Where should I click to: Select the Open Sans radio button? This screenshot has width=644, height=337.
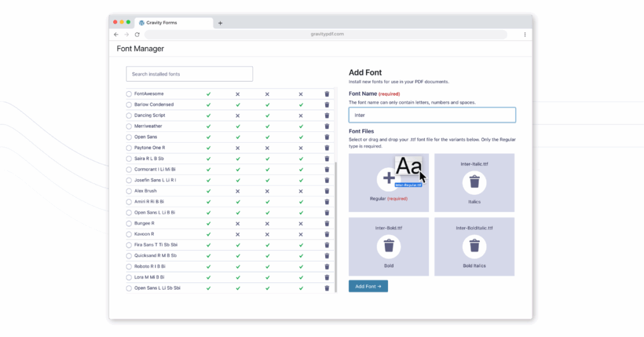(129, 137)
